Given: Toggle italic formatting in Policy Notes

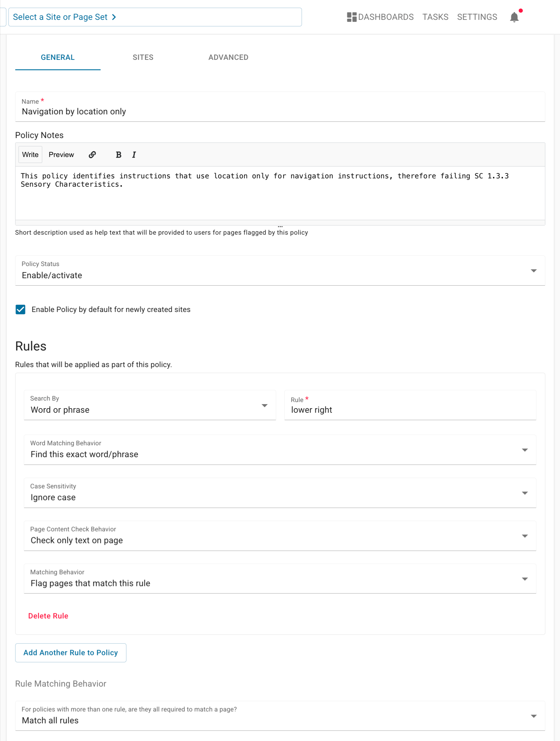Looking at the screenshot, I should coord(134,154).
